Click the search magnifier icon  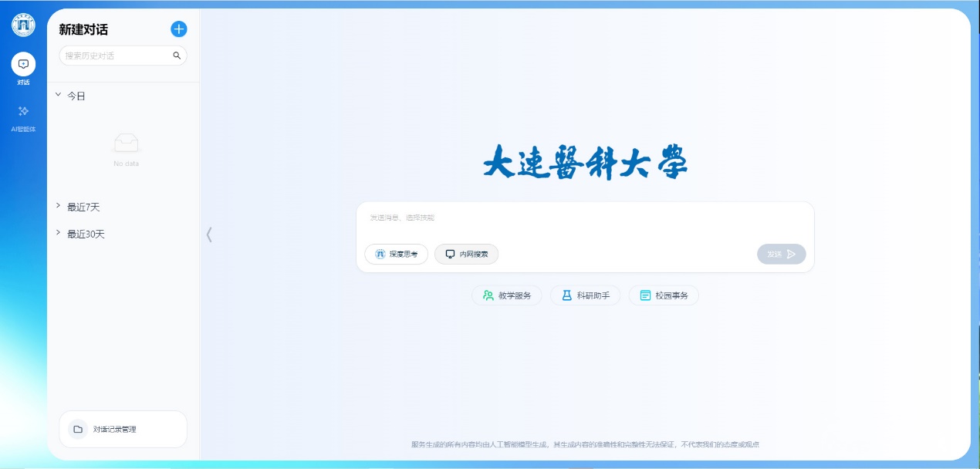(177, 56)
